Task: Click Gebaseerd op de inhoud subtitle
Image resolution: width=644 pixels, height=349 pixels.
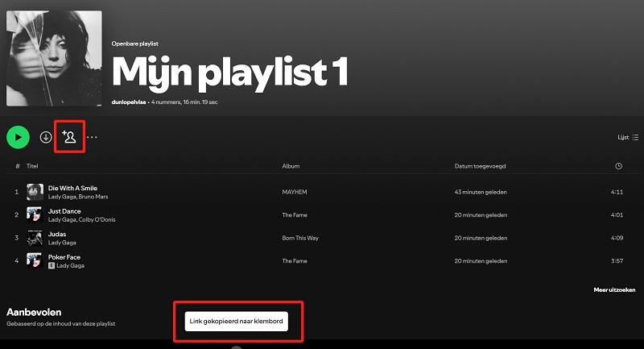Action: [x=61, y=323]
